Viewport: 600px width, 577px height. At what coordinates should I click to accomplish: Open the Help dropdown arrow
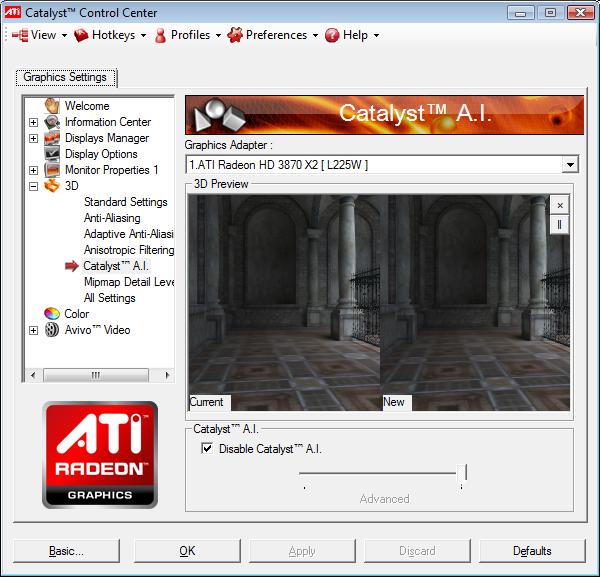coord(377,36)
